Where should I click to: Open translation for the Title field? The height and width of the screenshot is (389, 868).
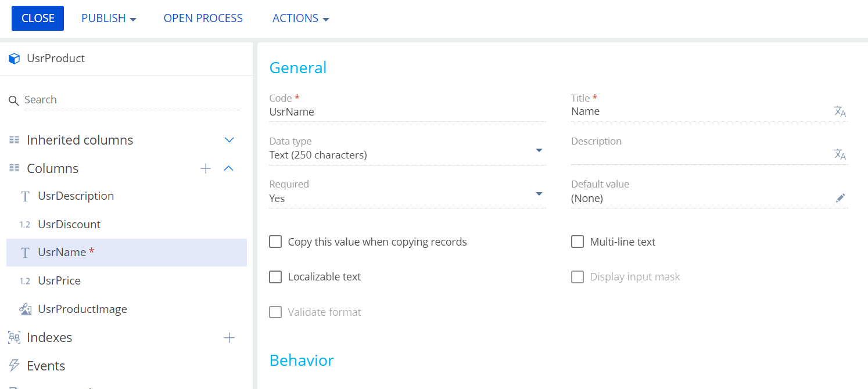(x=840, y=111)
